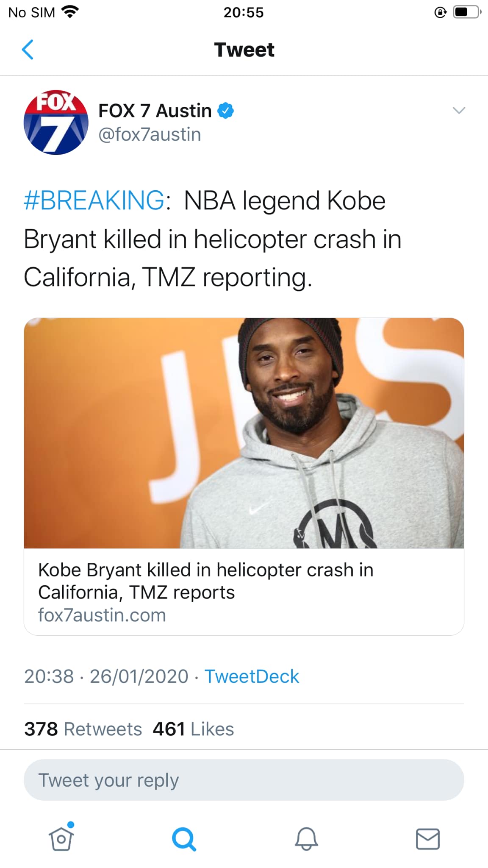Select the Search magnifier icon
The width and height of the screenshot is (488, 868).
(x=184, y=839)
